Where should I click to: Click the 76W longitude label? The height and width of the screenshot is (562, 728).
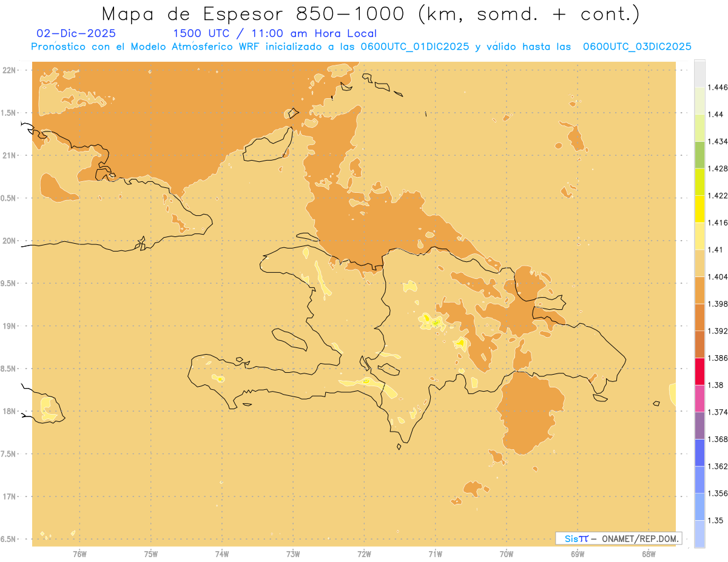pos(79,554)
